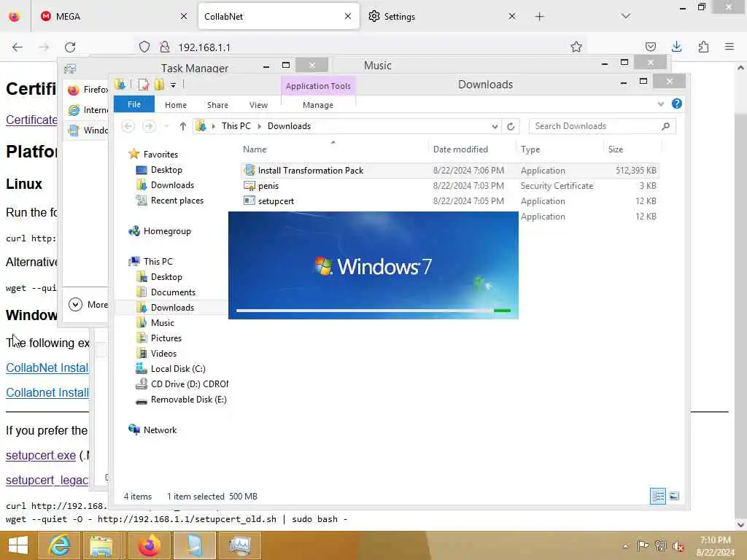
Task: Click the Properties icon in Quick Access Toolbar
Action: [144, 85]
